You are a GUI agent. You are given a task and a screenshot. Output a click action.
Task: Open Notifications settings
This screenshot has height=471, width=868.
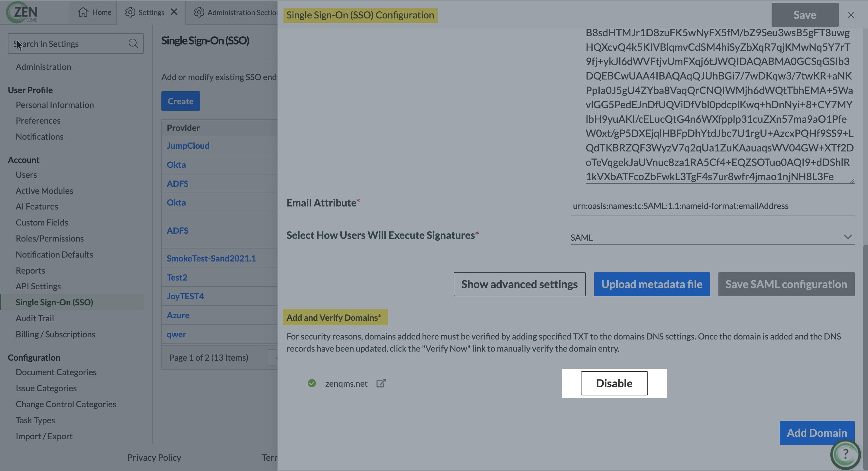click(x=39, y=137)
